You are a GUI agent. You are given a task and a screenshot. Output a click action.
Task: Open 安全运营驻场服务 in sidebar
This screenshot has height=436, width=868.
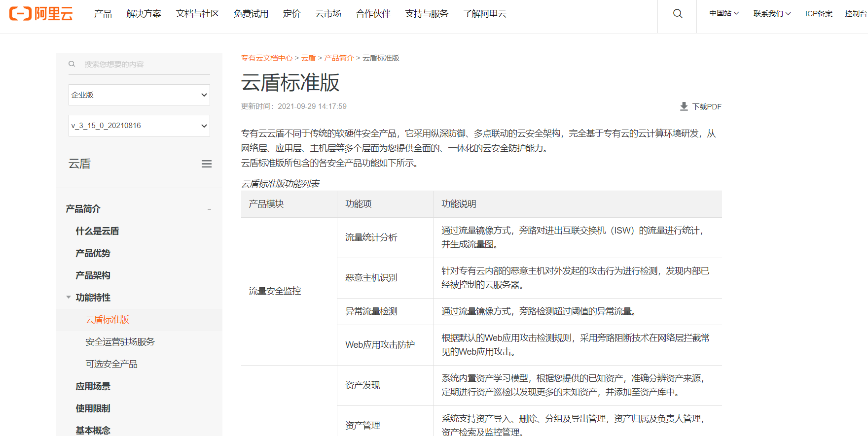tap(120, 342)
